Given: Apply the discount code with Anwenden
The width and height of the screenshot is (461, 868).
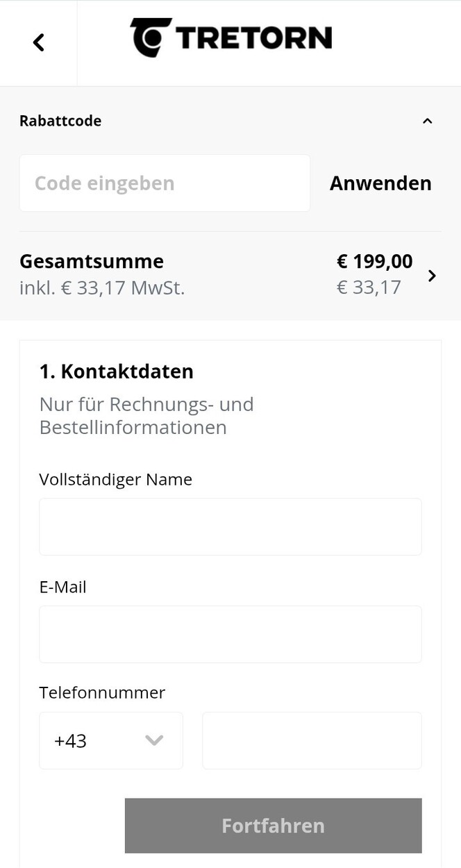Looking at the screenshot, I should [380, 183].
